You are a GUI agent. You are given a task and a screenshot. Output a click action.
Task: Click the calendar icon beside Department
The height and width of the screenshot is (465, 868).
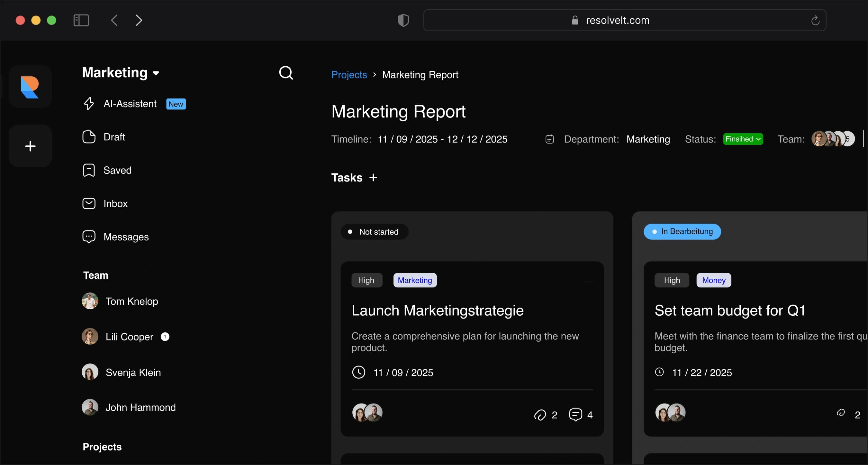[x=549, y=139]
